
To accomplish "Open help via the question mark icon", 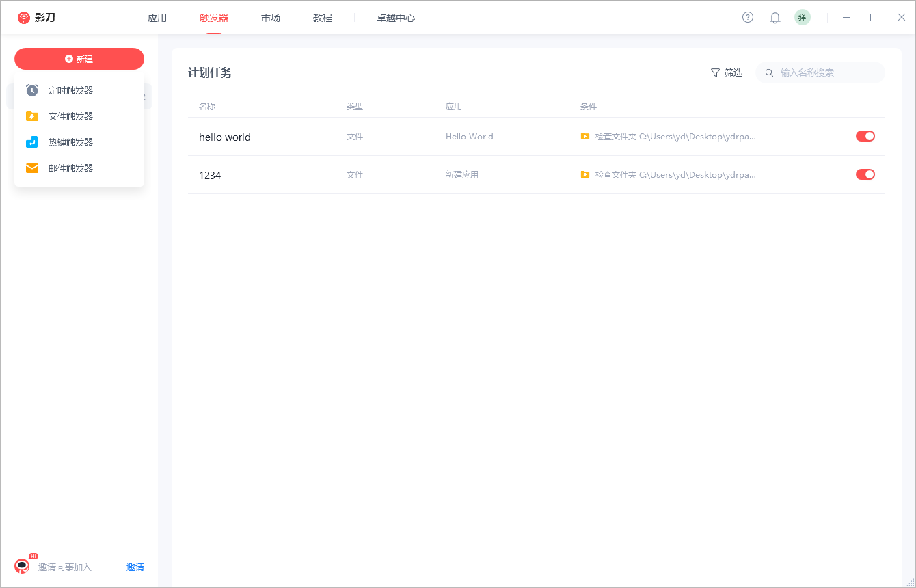I will click(748, 18).
